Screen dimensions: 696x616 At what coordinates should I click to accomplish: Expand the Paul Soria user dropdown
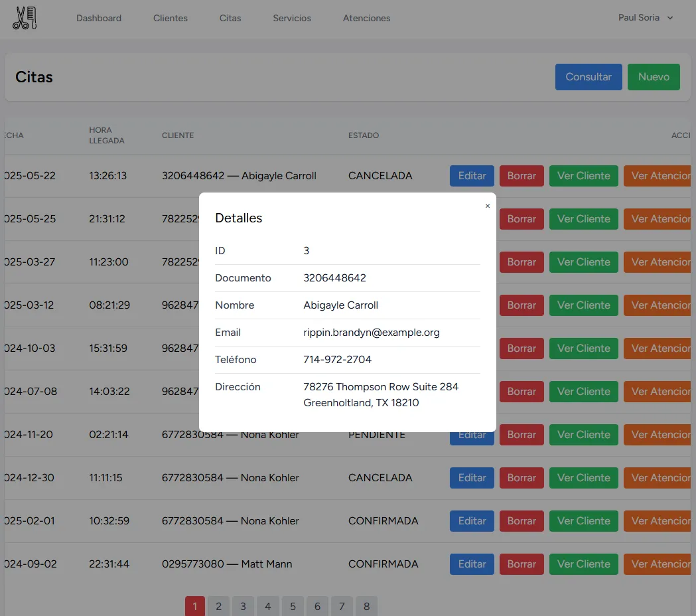pyautogui.click(x=645, y=18)
